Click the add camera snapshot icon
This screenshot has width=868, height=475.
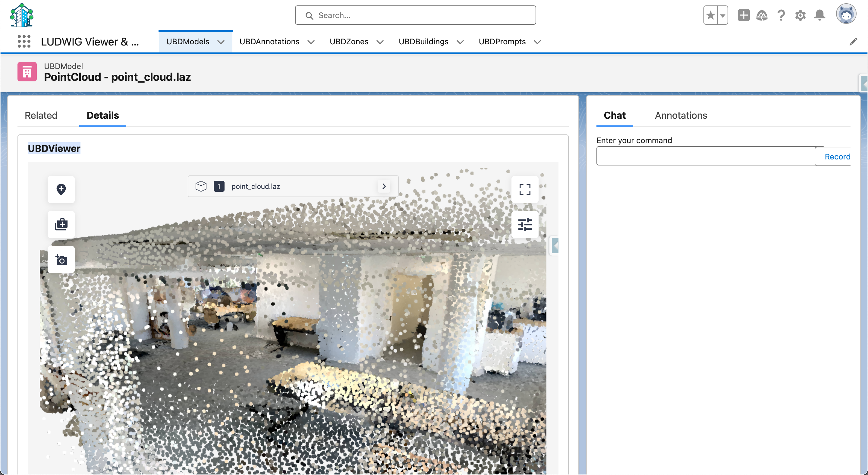coord(61,260)
